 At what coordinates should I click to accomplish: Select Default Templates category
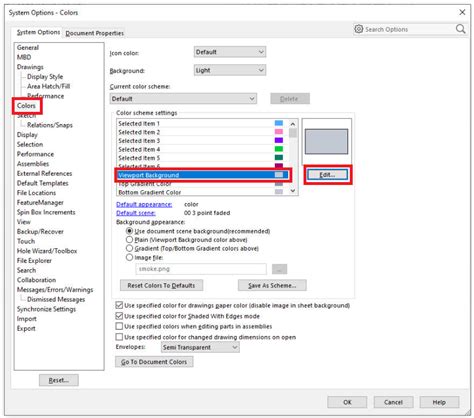43,183
